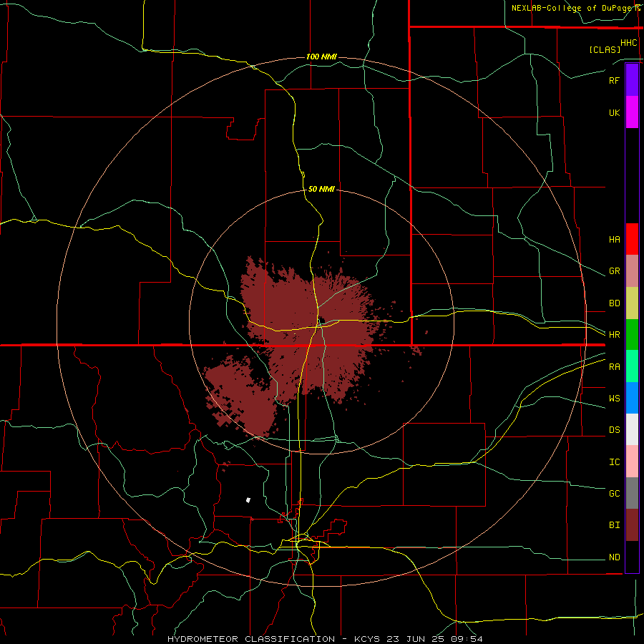Click the HR legend label
This screenshot has height=644, width=644.
click(614, 335)
